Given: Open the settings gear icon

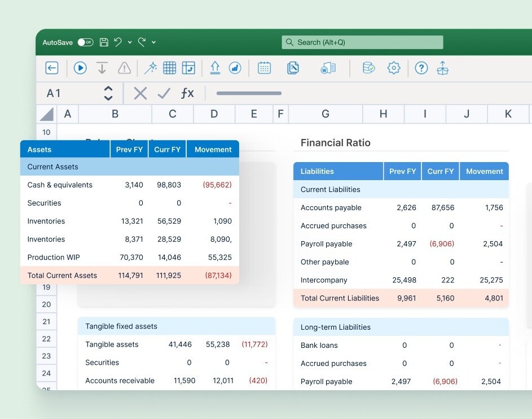Looking at the screenshot, I should coord(394,68).
